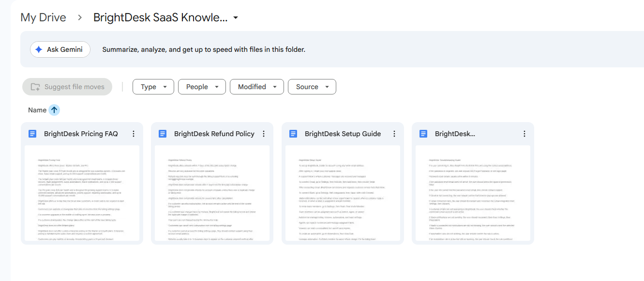This screenshot has height=281, width=644.
Task: Open the Source filter dropdown
Action: 312,87
